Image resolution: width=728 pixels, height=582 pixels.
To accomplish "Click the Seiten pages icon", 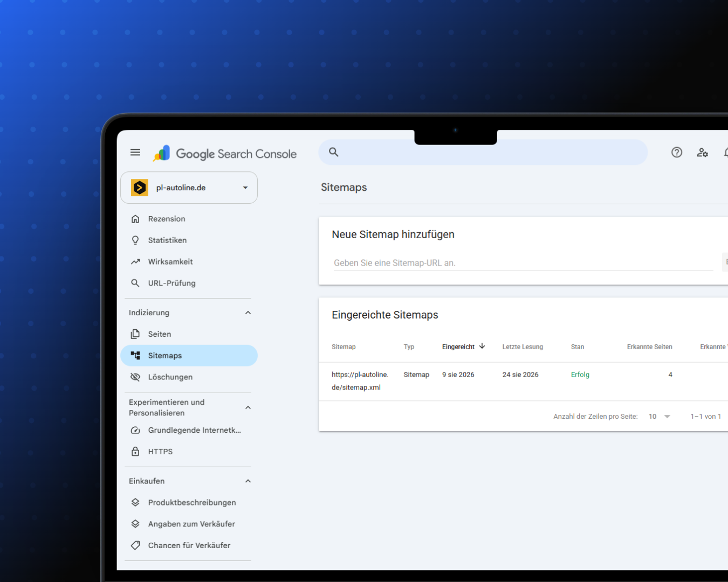I will click(x=135, y=334).
